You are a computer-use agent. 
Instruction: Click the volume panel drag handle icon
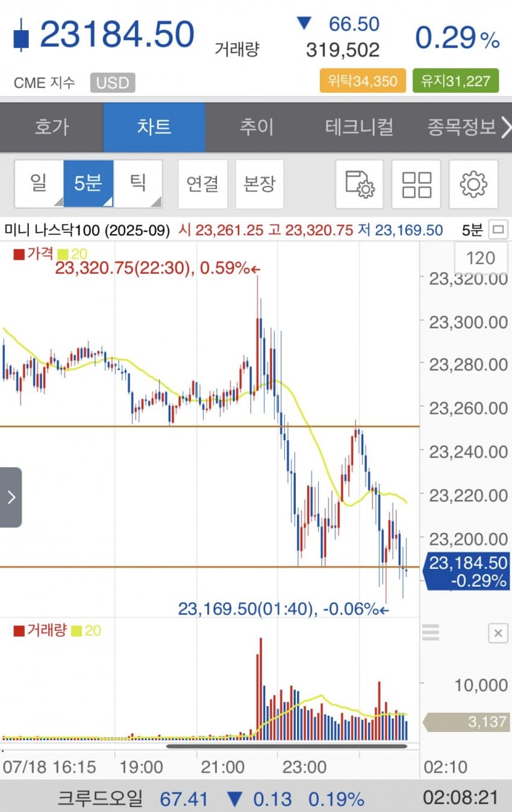pos(431,633)
